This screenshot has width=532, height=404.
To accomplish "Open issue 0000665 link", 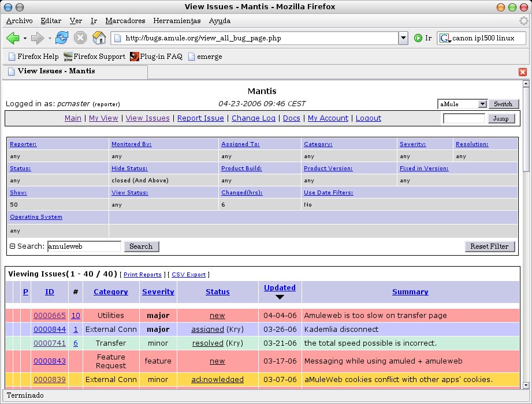I will tap(49, 316).
